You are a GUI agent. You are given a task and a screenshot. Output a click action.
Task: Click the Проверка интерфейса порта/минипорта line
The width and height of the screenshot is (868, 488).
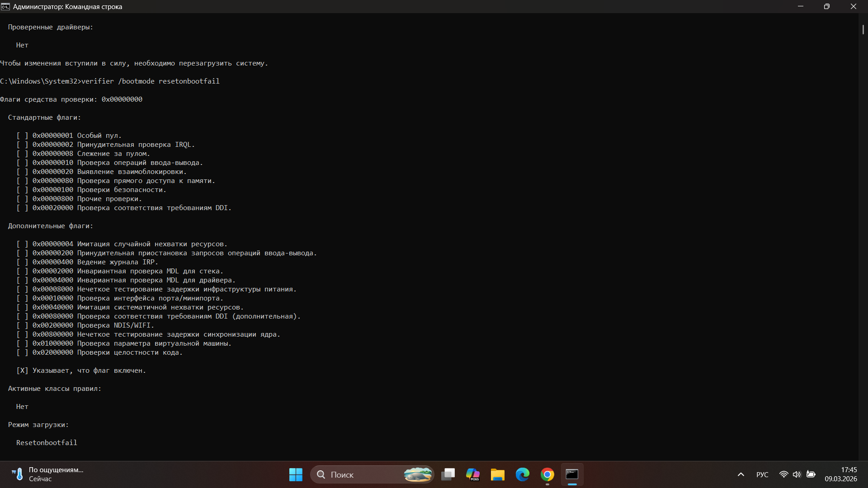[x=120, y=298]
